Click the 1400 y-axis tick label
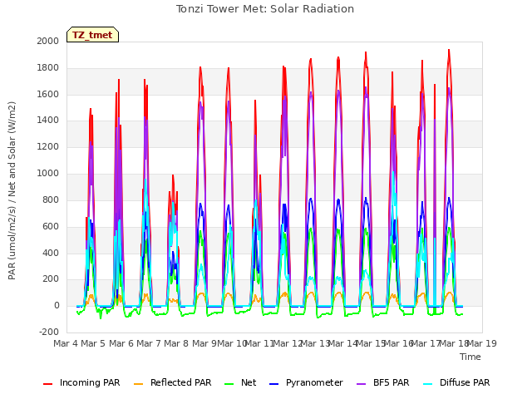The width and height of the screenshot is (532, 399). pos(48,121)
